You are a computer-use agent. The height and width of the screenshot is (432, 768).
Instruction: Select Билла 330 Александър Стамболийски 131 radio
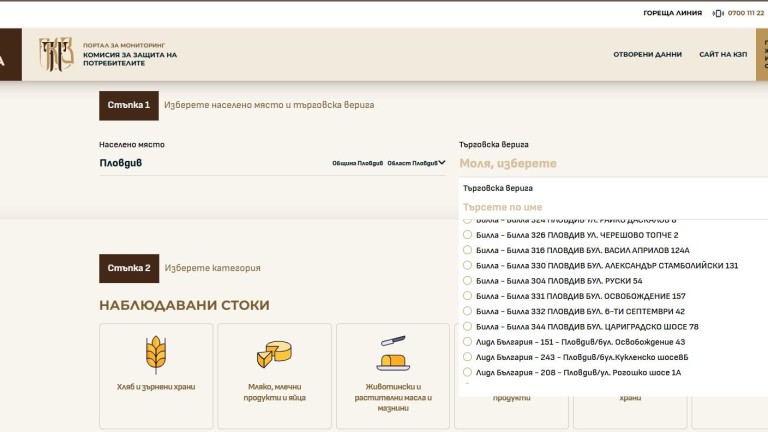point(467,265)
